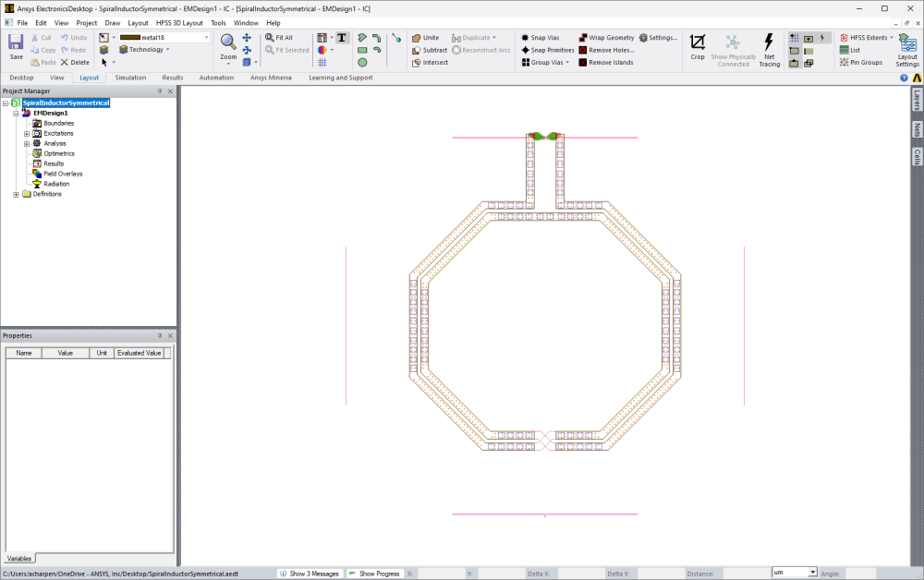924x580 pixels.
Task: Toggle Show 3 Messages in status bar
Action: point(310,573)
